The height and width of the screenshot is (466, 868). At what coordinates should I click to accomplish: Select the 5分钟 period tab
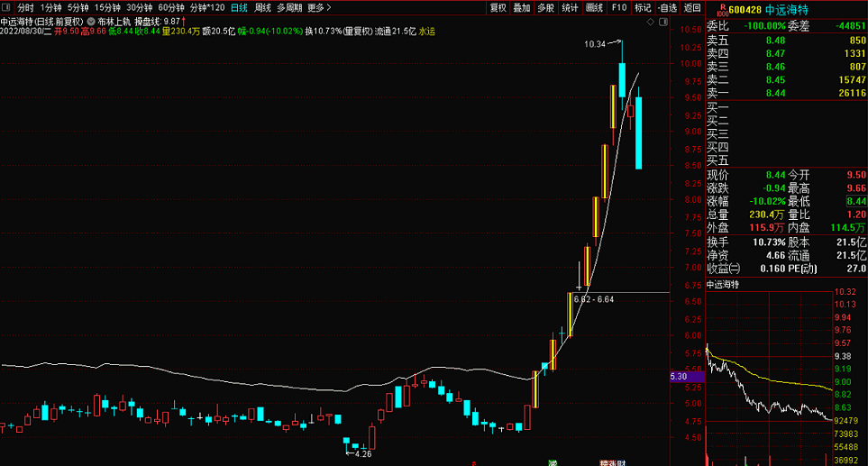[x=78, y=8]
